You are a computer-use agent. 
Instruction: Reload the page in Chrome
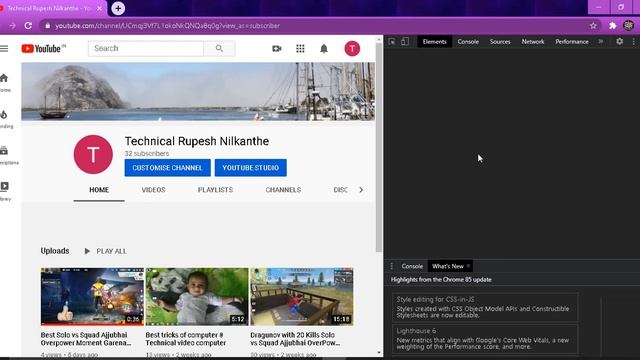[x=28, y=26]
